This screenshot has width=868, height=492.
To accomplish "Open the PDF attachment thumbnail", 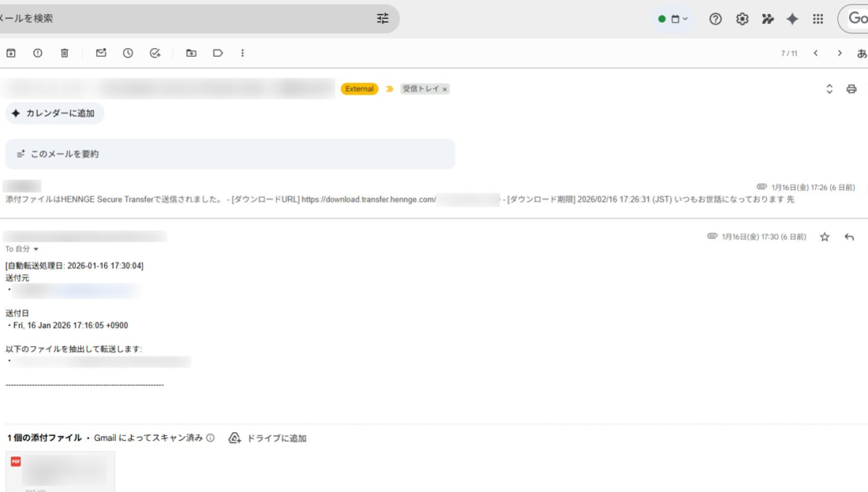I will [59, 469].
